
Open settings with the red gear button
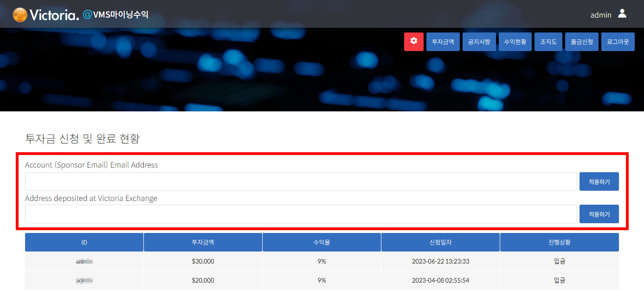(x=413, y=42)
